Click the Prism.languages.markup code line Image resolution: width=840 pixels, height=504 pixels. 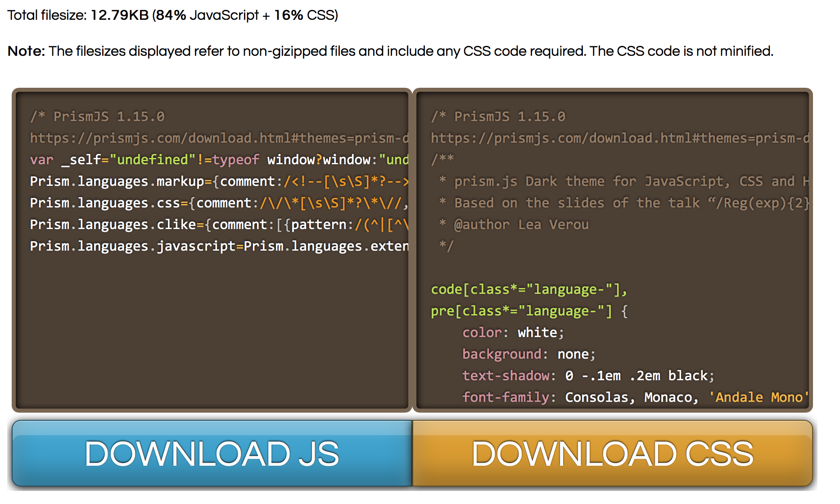tap(219, 181)
